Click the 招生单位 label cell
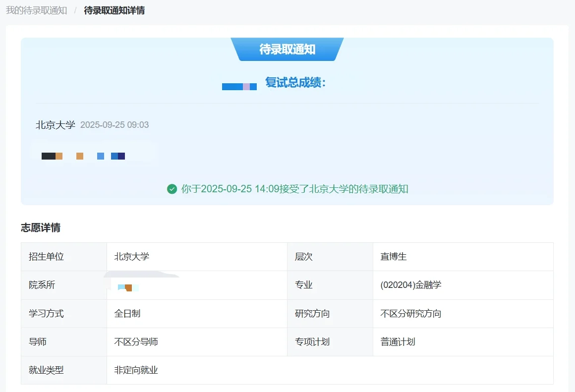This screenshot has width=575, height=392. [x=64, y=257]
